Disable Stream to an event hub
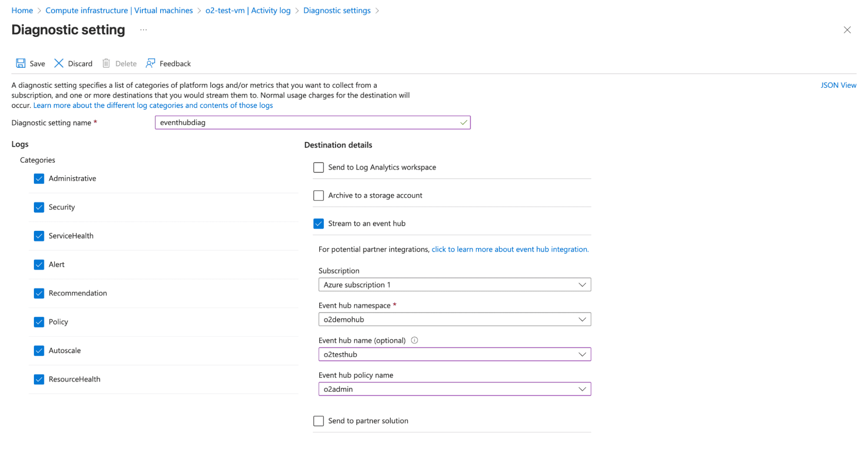Screen dimensions: 868x469 point(318,223)
